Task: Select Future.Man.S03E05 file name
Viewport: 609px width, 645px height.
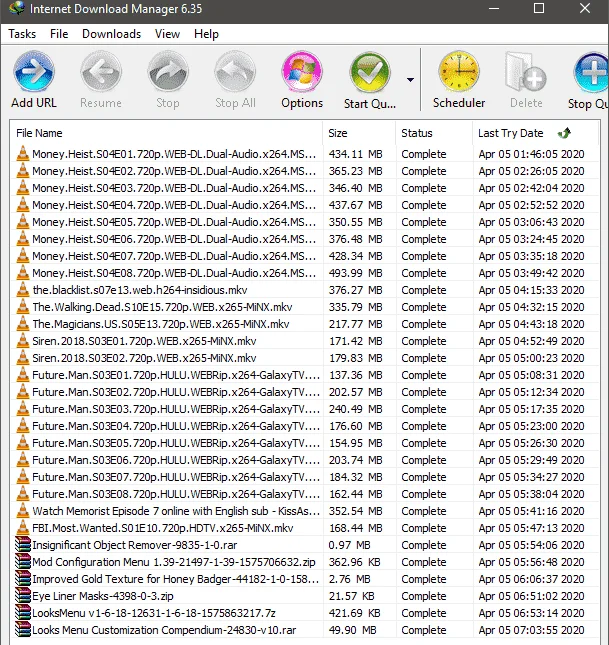Action: pyautogui.click(x=176, y=443)
